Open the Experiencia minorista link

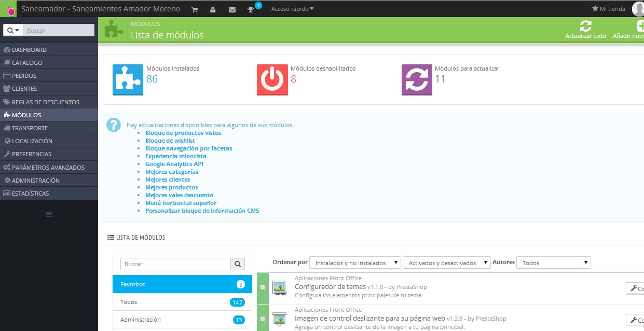pyautogui.click(x=176, y=156)
